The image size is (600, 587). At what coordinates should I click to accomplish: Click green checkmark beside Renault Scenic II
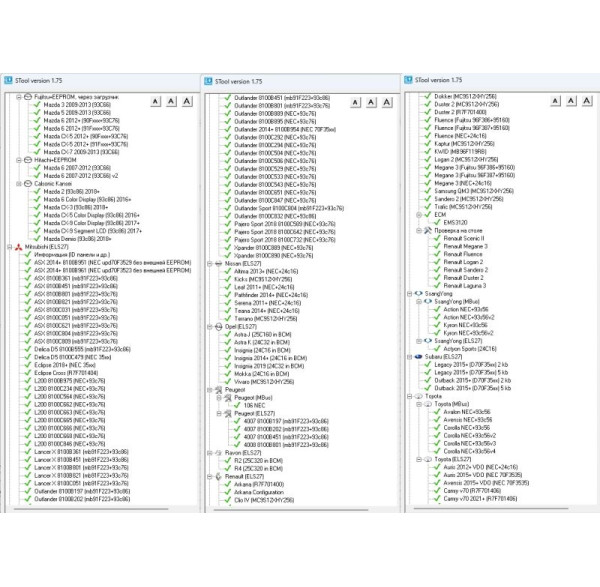pos(434,239)
